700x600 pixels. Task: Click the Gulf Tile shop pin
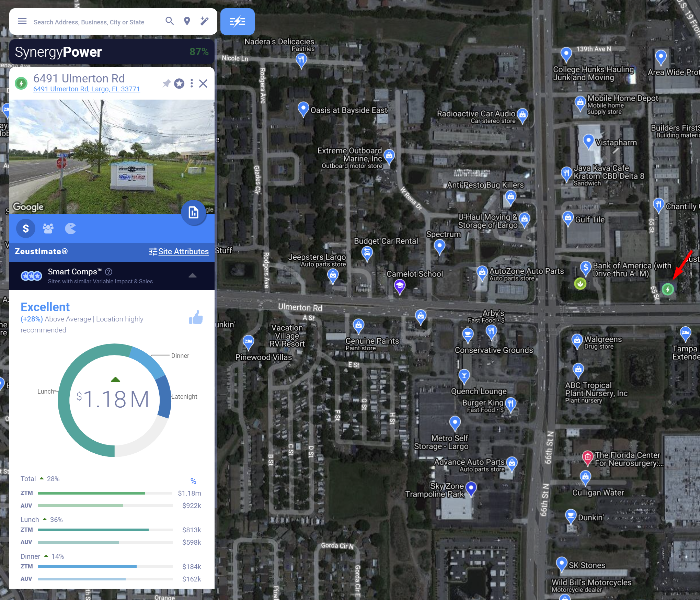pos(568,218)
